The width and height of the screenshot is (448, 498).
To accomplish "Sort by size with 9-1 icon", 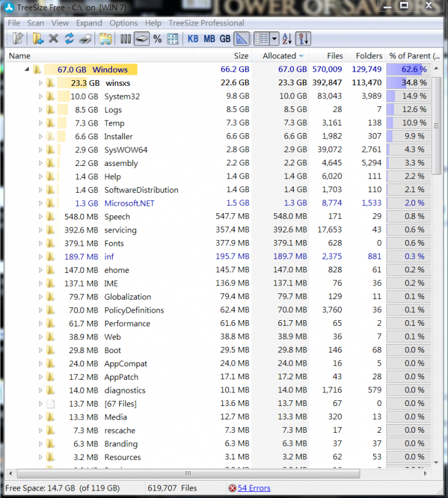I will click(303, 39).
